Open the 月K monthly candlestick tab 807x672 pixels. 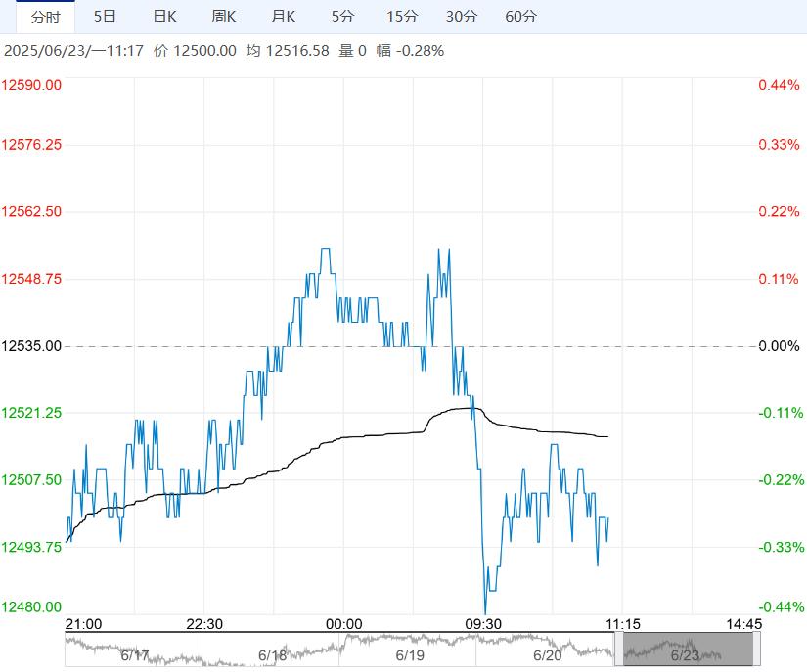(284, 17)
